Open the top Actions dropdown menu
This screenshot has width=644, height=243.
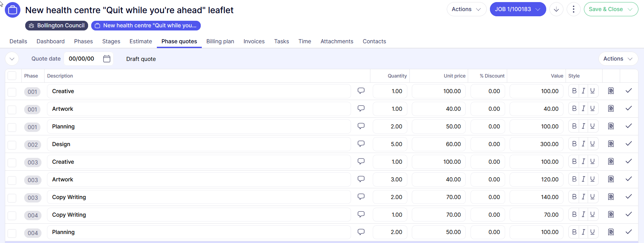[x=466, y=9]
